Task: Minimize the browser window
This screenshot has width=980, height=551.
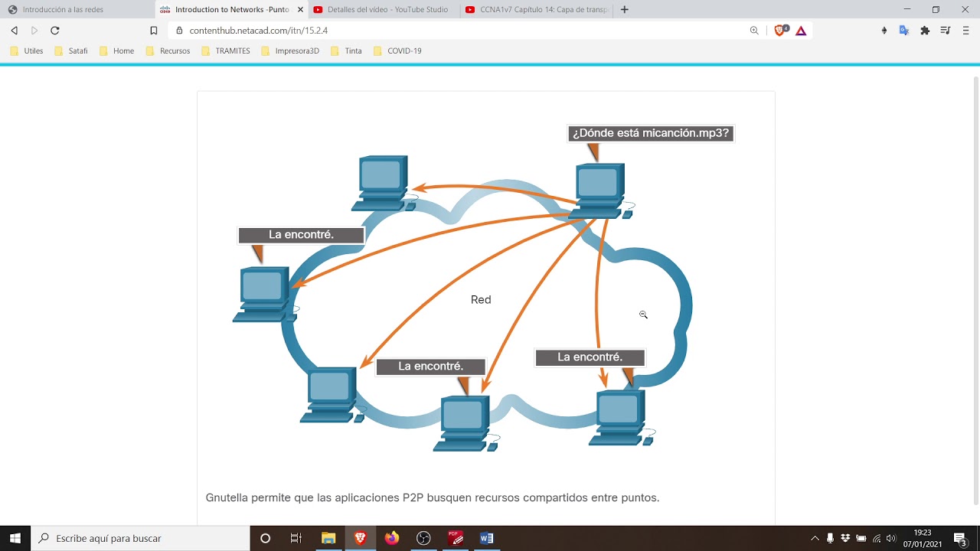Action: tap(907, 10)
